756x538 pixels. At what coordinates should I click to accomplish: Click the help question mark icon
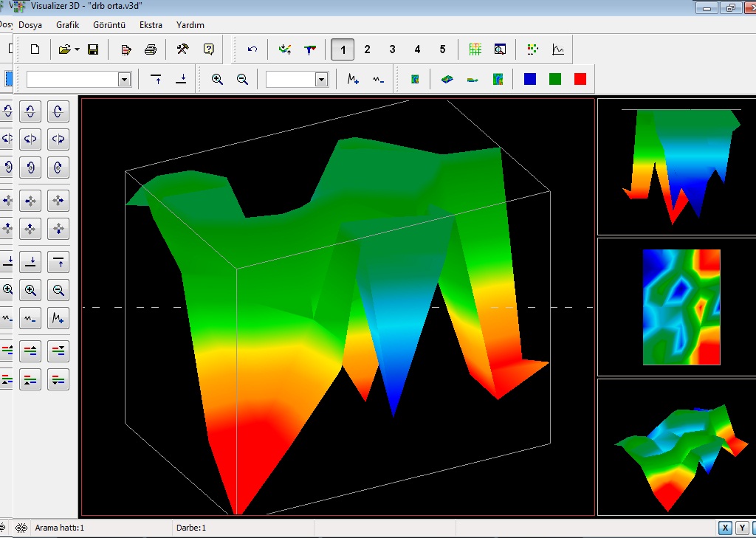[209, 49]
